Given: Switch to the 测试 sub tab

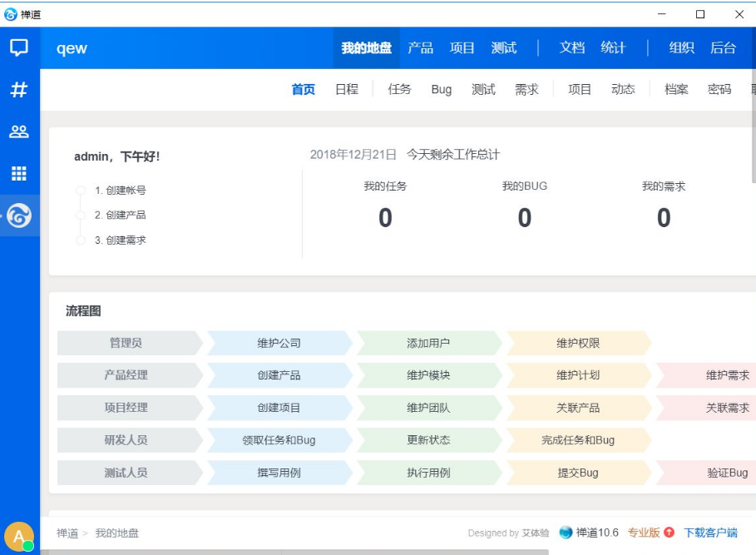Looking at the screenshot, I should tap(483, 89).
